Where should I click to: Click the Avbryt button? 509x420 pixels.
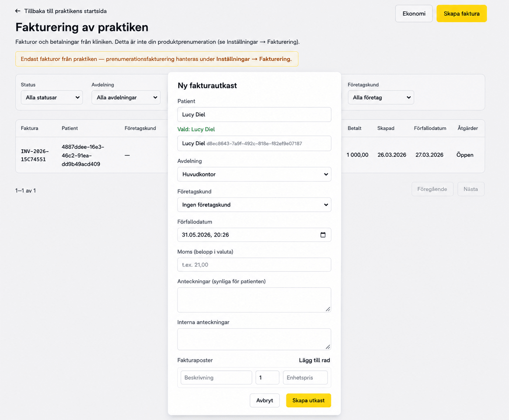265,400
